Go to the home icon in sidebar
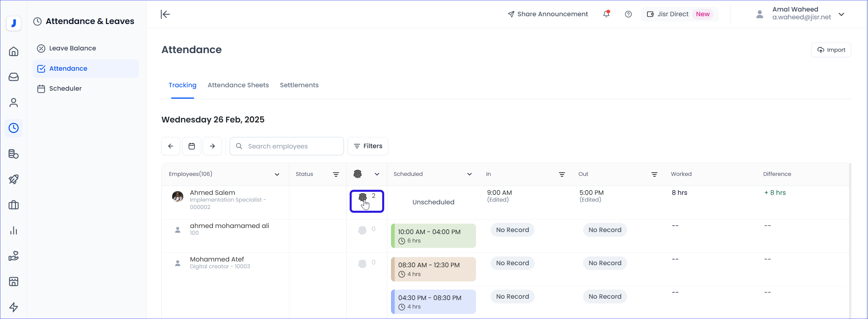Screen dimensions: 868x319 click(x=14, y=51)
